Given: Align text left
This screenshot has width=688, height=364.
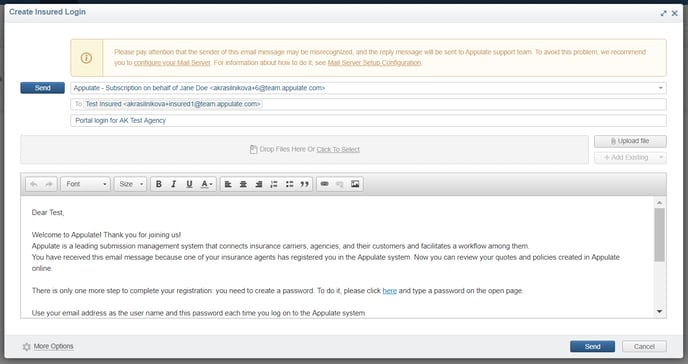Looking at the screenshot, I should (x=228, y=184).
